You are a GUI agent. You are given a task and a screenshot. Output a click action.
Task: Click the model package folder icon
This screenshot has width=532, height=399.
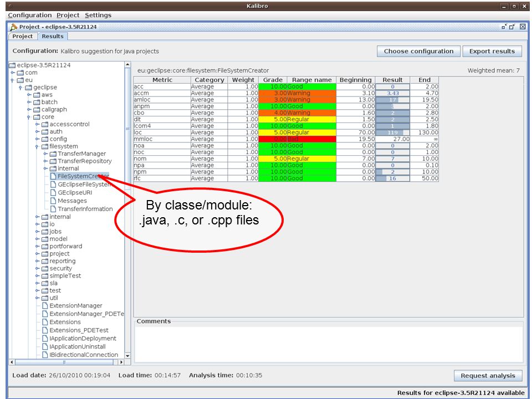[x=45, y=239]
